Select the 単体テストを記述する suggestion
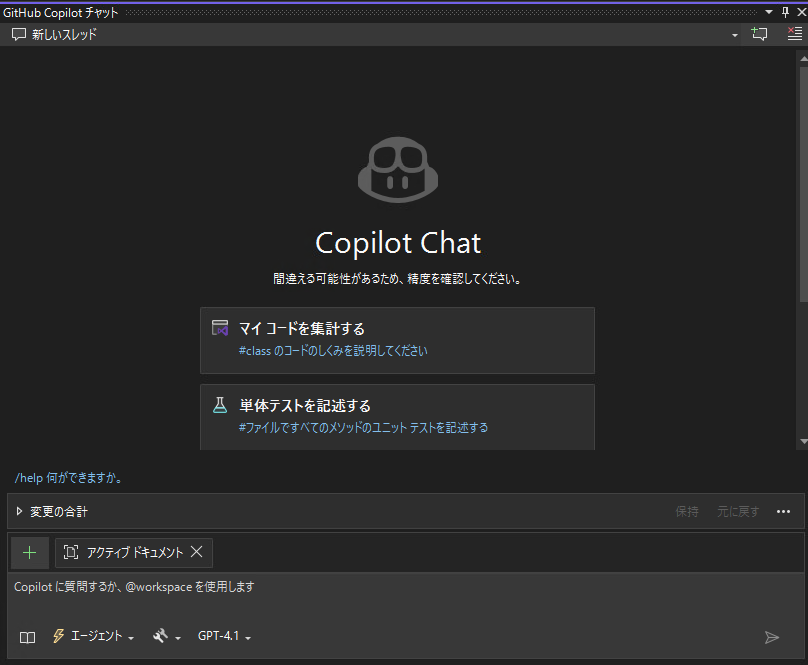The height and width of the screenshot is (665, 808). tap(397, 416)
